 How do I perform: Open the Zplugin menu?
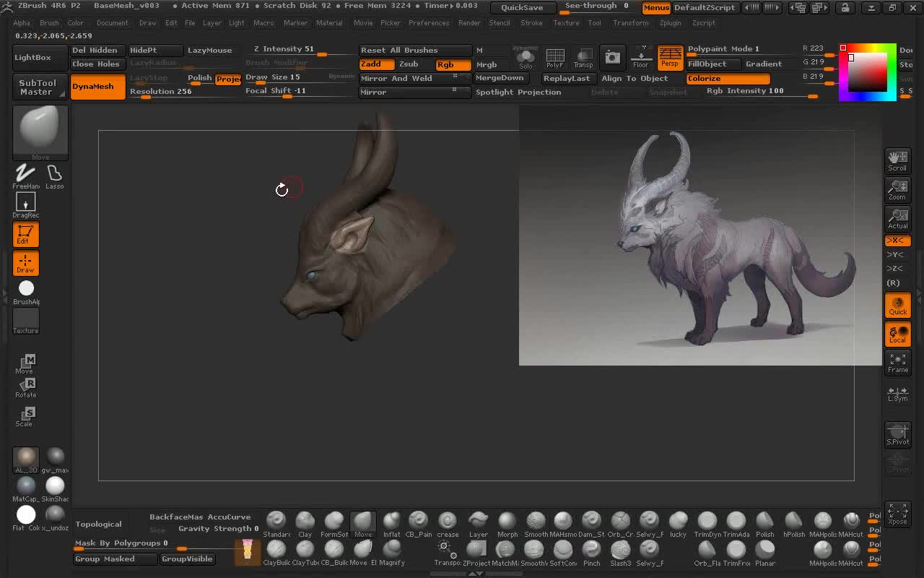(x=670, y=23)
